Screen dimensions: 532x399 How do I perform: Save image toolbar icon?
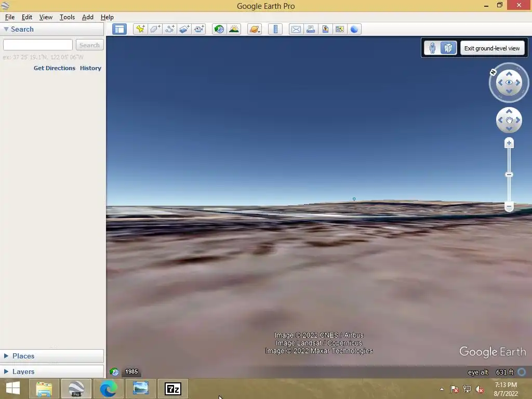coord(325,29)
